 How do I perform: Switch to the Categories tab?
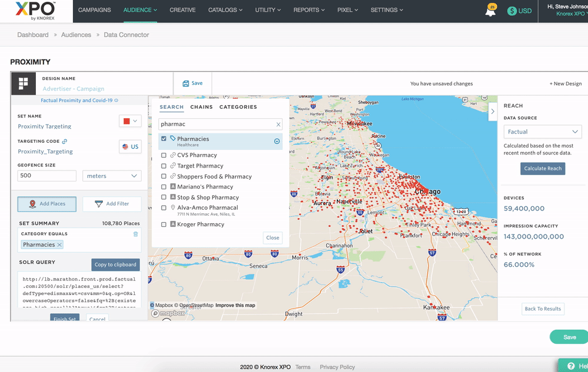coord(238,107)
